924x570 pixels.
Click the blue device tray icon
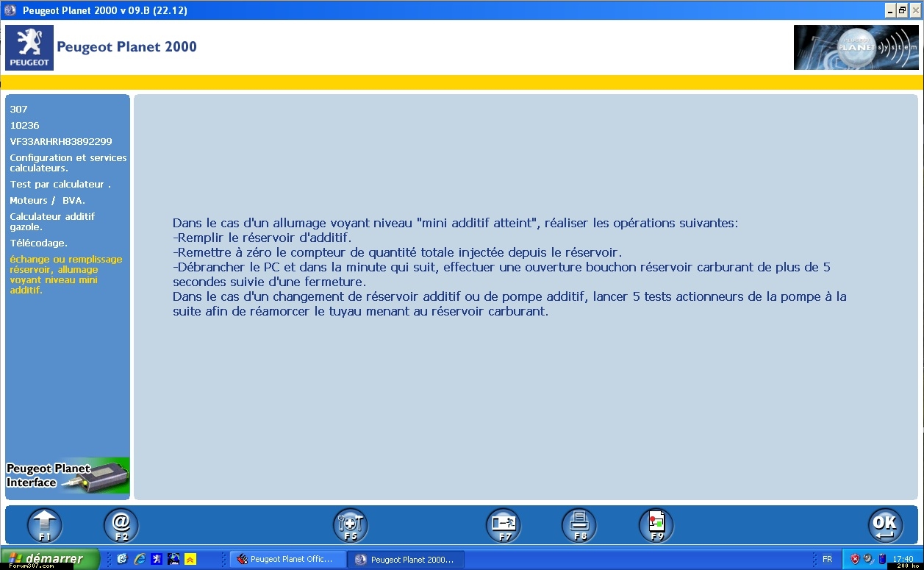(x=882, y=560)
